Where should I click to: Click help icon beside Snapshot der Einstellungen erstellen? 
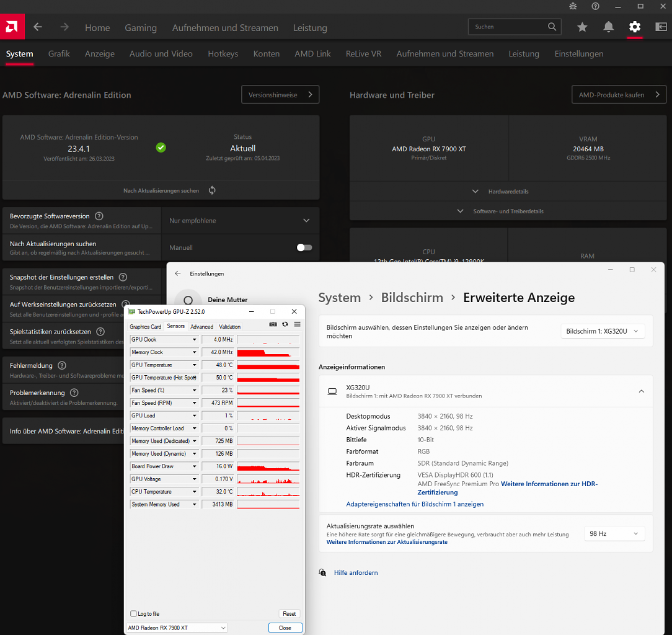pyautogui.click(x=123, y=277)
